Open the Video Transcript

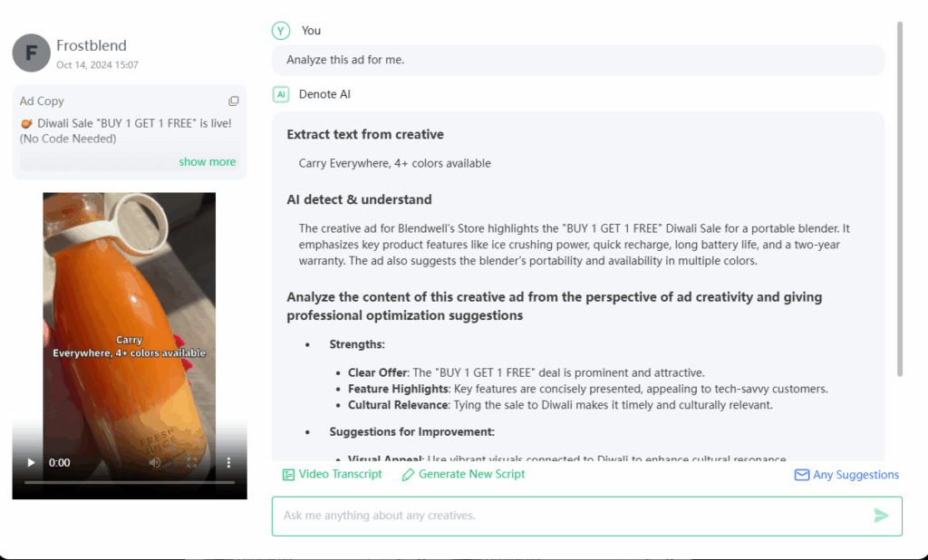(x=332, y=474)
